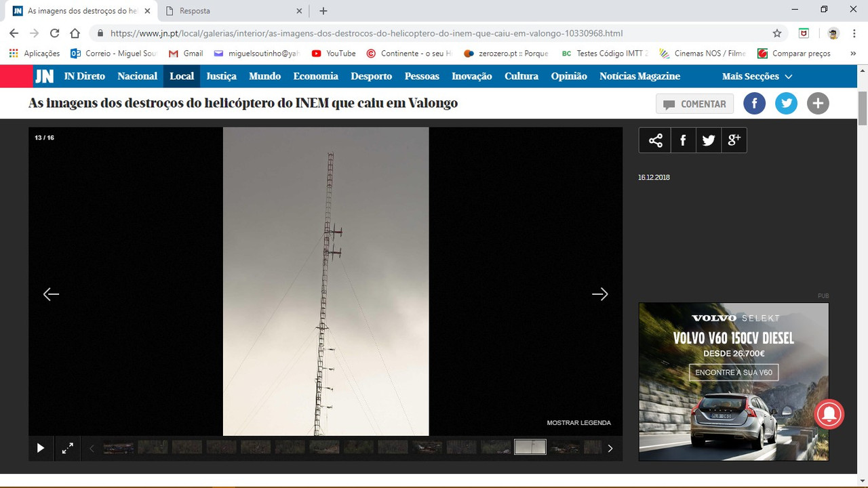Bookmark this page with the star icon

coord(777,33)
